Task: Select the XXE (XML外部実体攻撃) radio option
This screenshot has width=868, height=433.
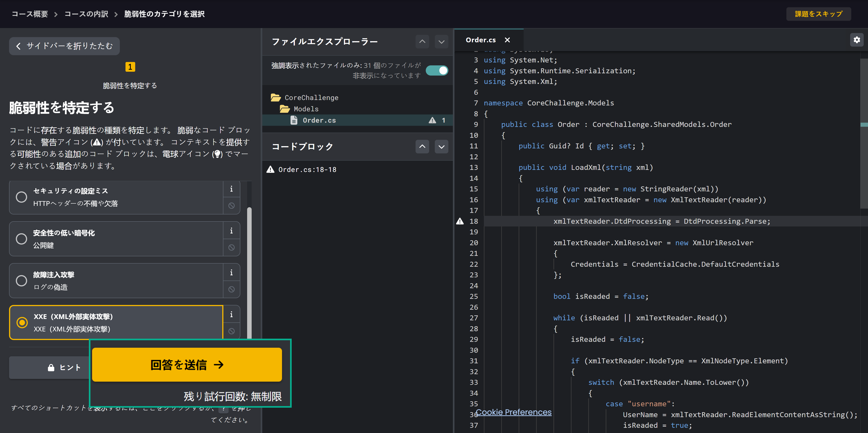Action: (x=22, y=322)
